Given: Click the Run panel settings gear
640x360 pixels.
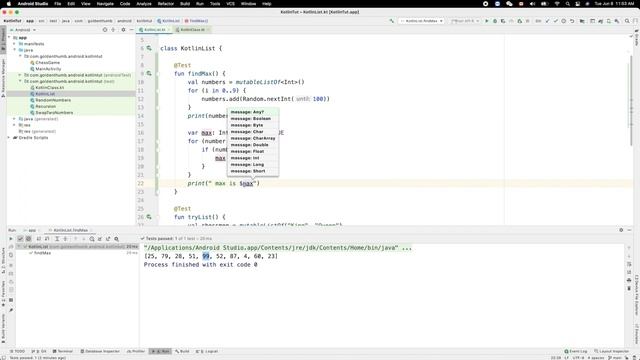Looking at the screenshot, I should pyautogui.click(x=621, y=230).
